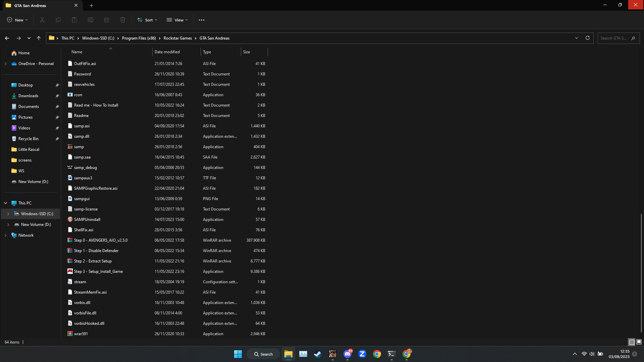Click the Delete trash icon
The image size is (644, 362).
click(x=123, y=20)
